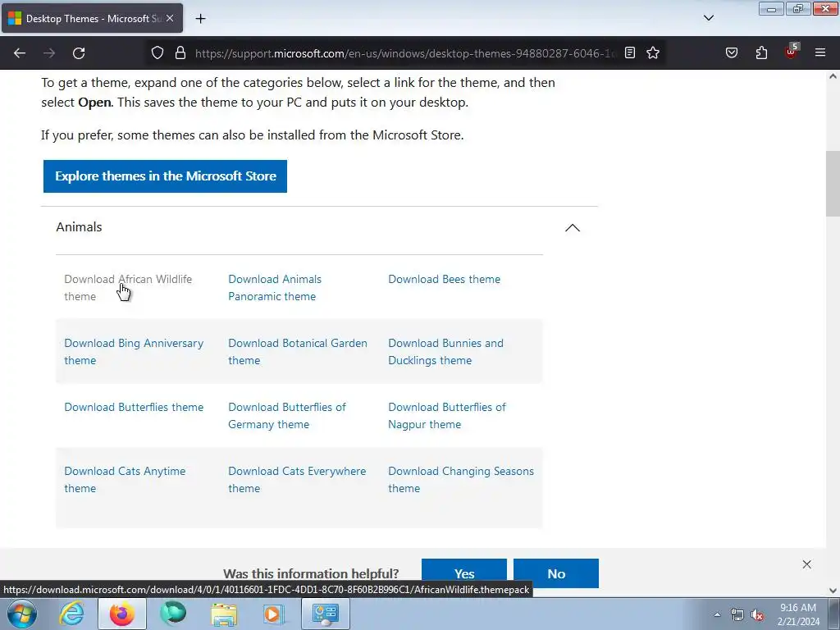Download Bunnies and Ducklings theme

click(445, 351)
